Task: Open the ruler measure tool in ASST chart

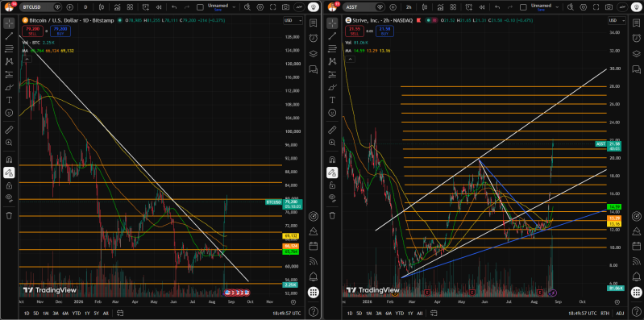Action: click(x=332, y=131)
